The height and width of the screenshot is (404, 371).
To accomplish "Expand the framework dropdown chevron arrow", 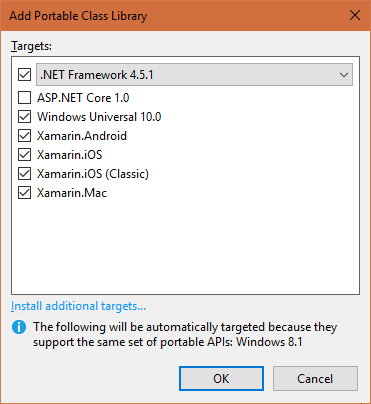I will click(x=344, y=75).
